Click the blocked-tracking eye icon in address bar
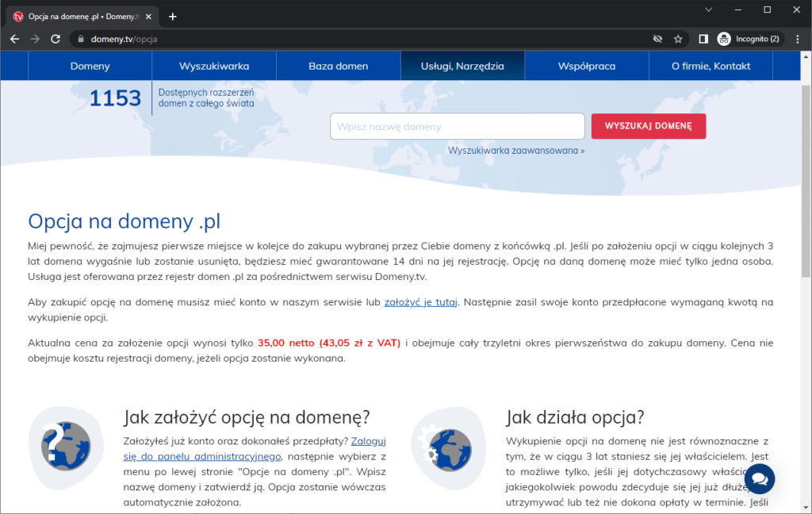The width and height of the screenshot is (812, 514). pos(657,37)
